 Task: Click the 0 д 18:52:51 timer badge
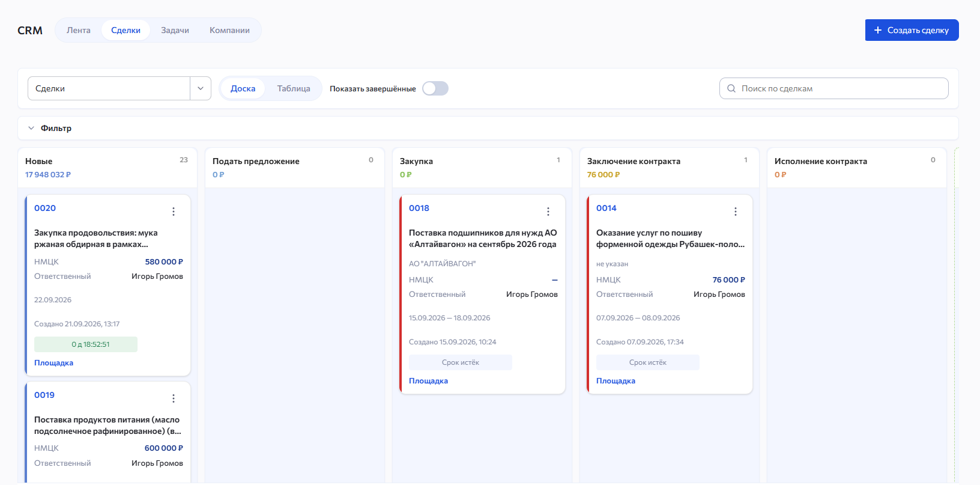tap(86, 344)
